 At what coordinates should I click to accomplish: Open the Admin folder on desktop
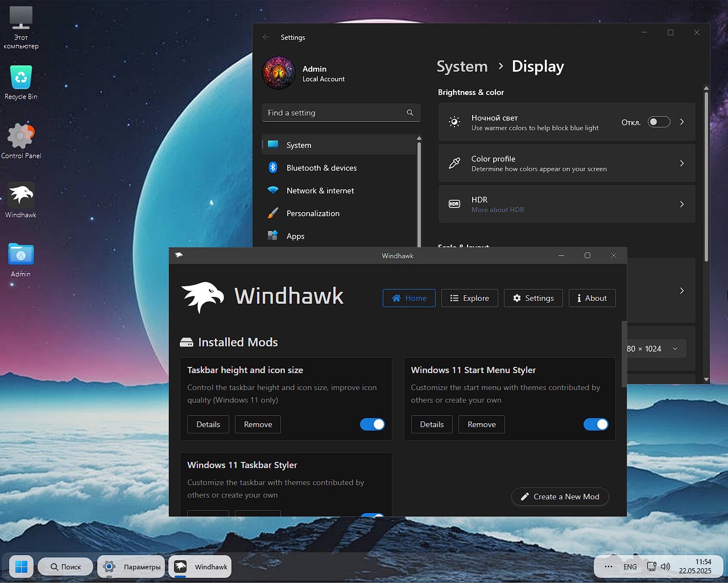[21, 260]
